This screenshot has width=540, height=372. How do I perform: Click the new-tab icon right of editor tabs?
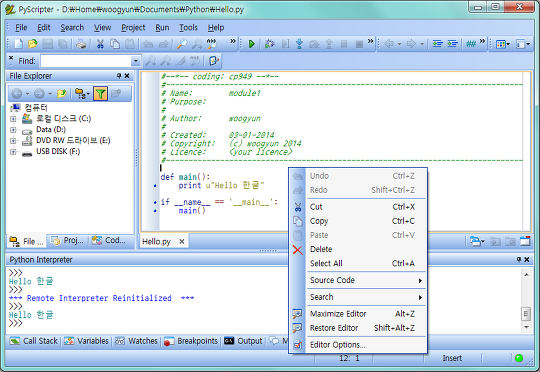525,241
